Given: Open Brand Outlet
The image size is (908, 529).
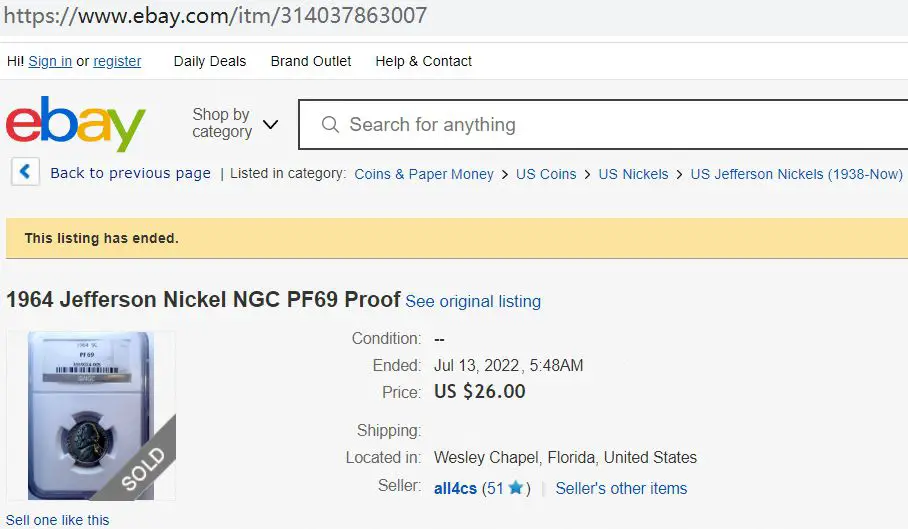Looking at the screenshot, I should pyautogui.click(x=311, y=61).
